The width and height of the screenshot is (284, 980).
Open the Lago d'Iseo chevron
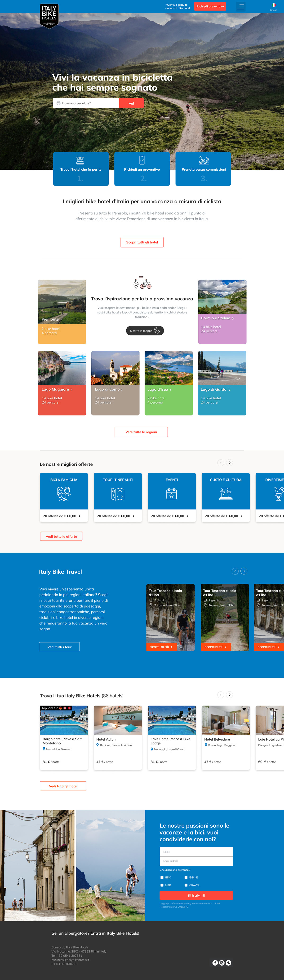click(170, 390)
